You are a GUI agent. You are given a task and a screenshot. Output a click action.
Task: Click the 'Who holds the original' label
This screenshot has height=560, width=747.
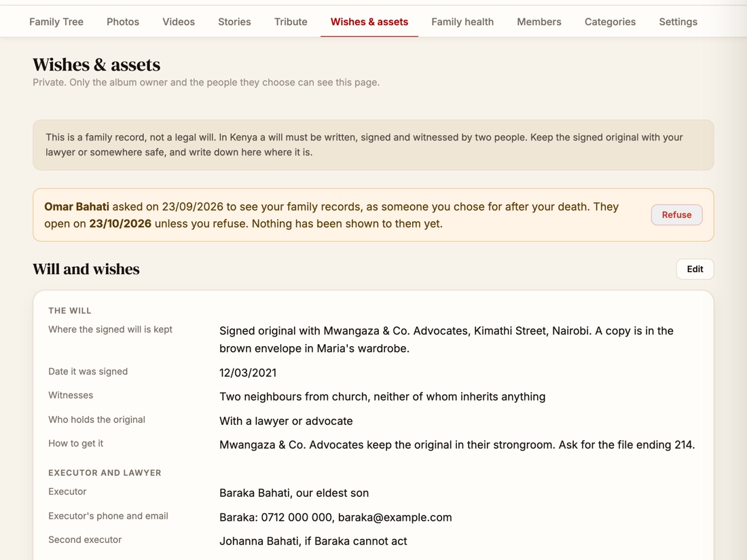point(96,419)
